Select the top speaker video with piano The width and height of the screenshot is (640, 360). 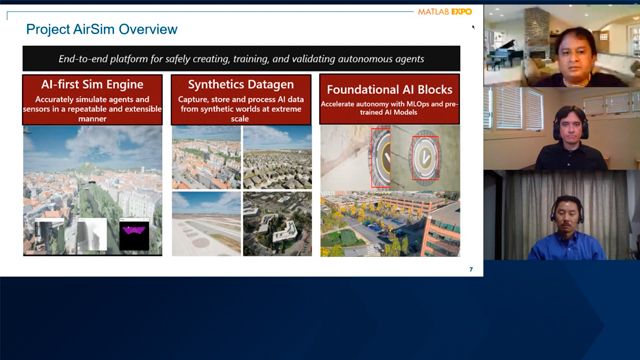pos(562,46)
